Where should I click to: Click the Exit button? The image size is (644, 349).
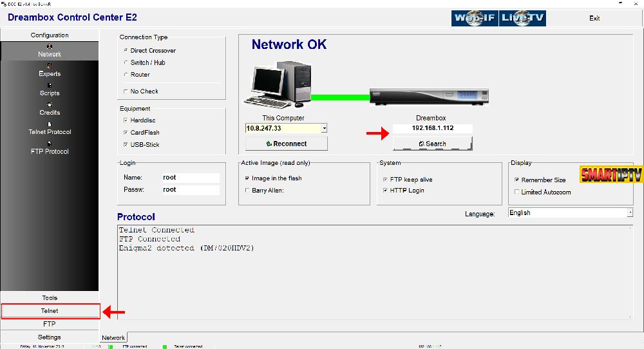click(594, 18)
